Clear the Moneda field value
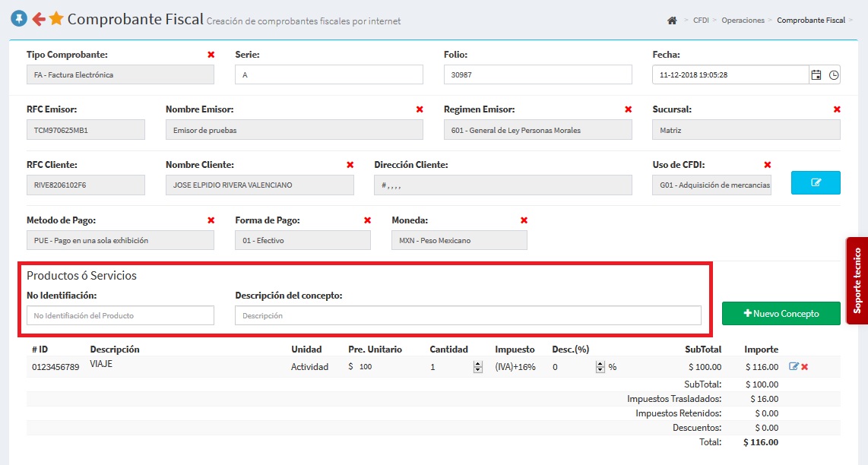Viewport: 868px width, 465px height. pos(524,220)
